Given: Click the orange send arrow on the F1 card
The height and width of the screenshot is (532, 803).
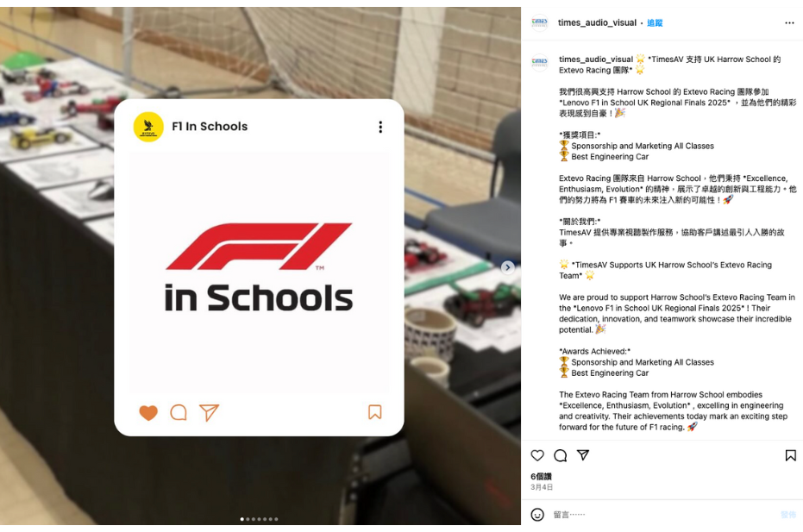Looking at the screenshot, I should (x=209, y=412).
